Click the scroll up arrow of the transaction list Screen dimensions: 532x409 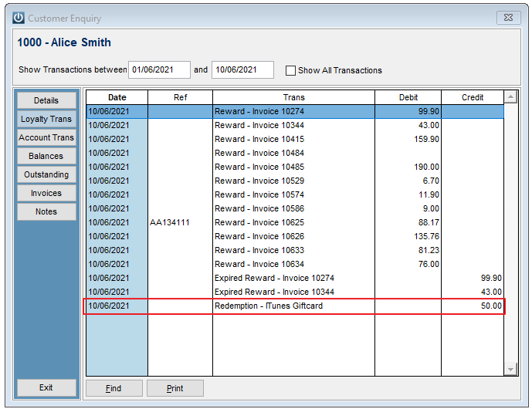pos(510,97)
